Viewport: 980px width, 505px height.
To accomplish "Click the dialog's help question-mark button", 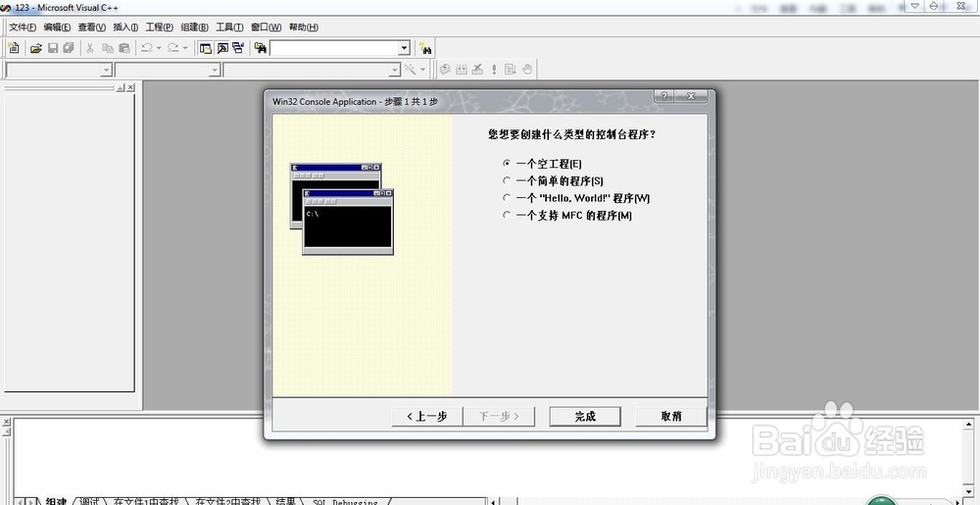I will click(663, 96).
